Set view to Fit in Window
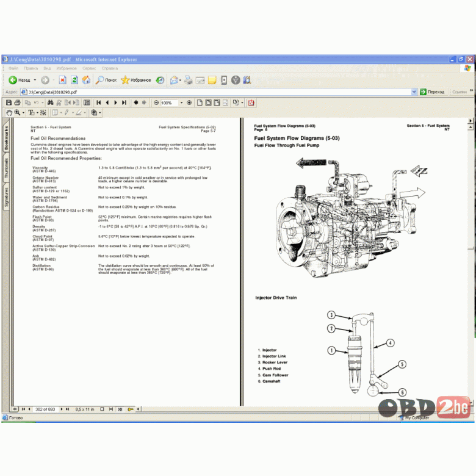The width and height of the screenshot is (476, 476). (208, 103)
